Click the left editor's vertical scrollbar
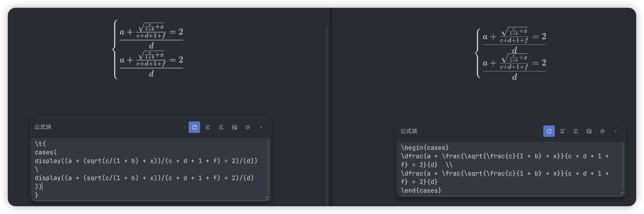This screenshot has width=644, height=214. click(269, 167)
